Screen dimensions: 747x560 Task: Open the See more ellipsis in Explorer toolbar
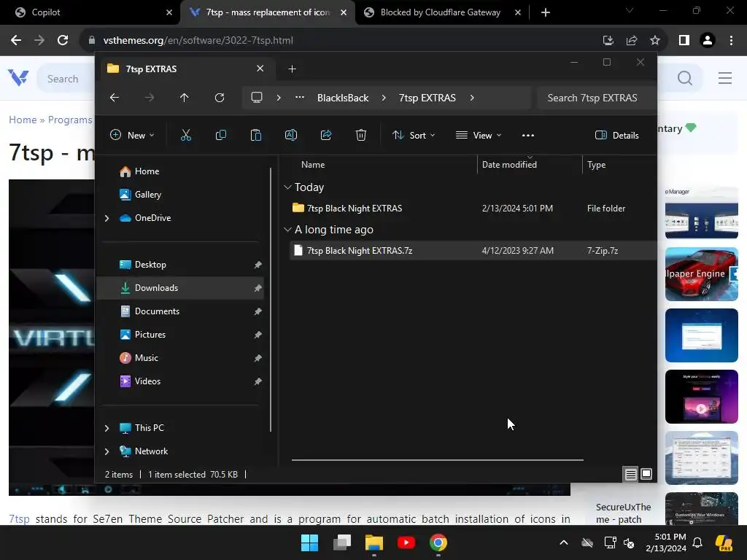528,135
